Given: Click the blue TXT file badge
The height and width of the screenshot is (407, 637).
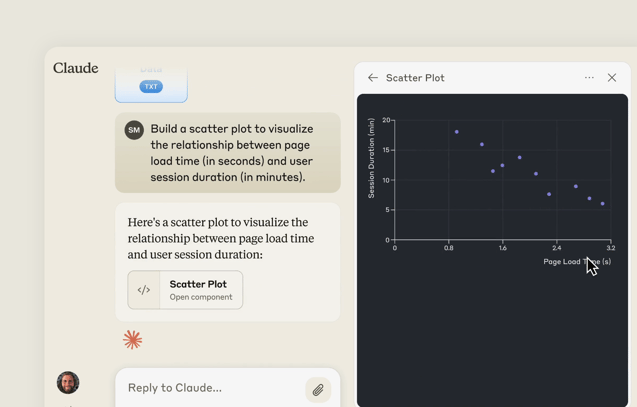Looking at the screenshot, I should point(151,87).
